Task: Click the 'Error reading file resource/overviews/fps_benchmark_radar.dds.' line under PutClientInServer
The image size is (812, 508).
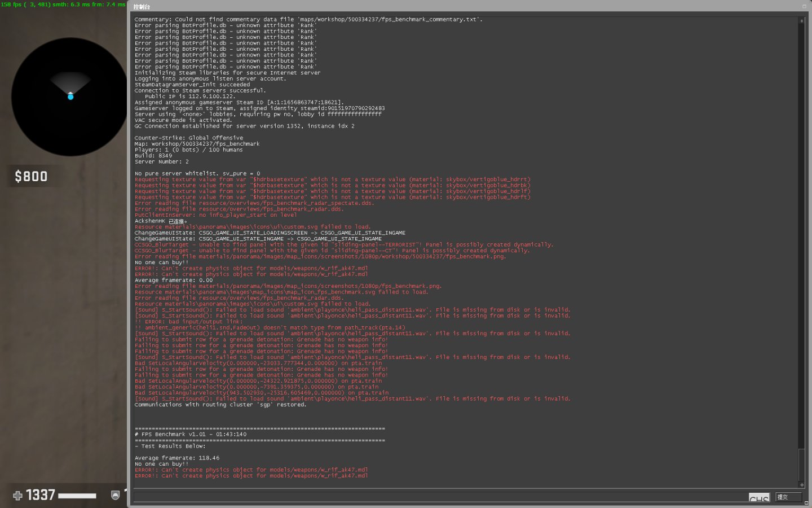Action: click(239, 209)
